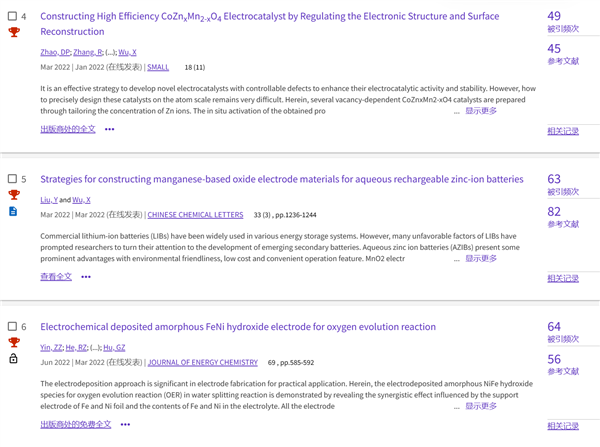The height and width of the screenshot is (447, 600).
Task: Click the 63 citation count for record 5
Action: tap(554, 179)
